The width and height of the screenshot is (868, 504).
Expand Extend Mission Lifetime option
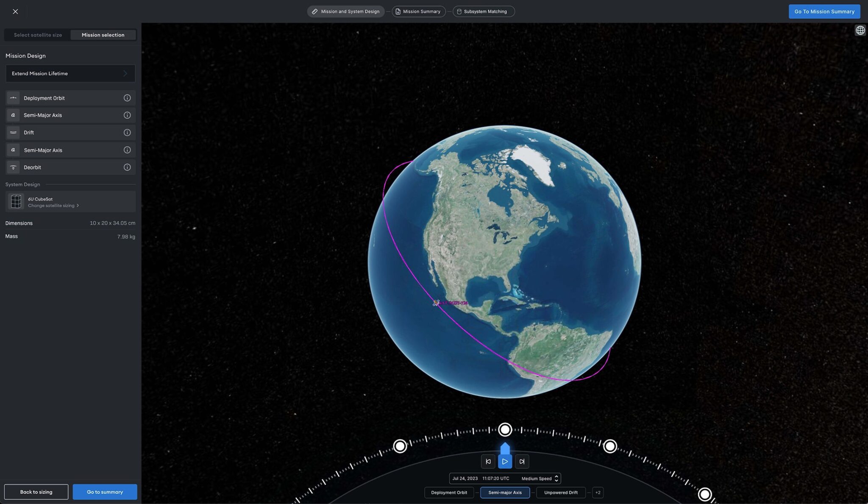click(x=70, y=73)
